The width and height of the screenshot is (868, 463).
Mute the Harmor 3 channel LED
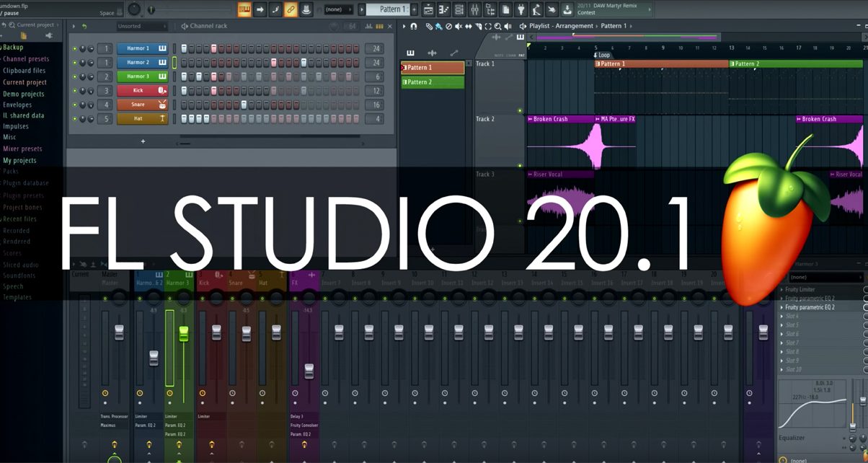coord(74,76)
